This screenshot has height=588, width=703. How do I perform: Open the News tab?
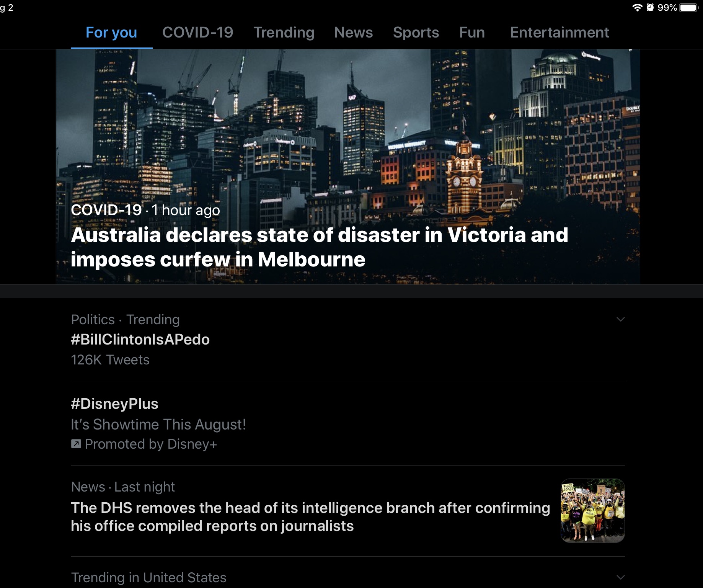tap(353, 33)
